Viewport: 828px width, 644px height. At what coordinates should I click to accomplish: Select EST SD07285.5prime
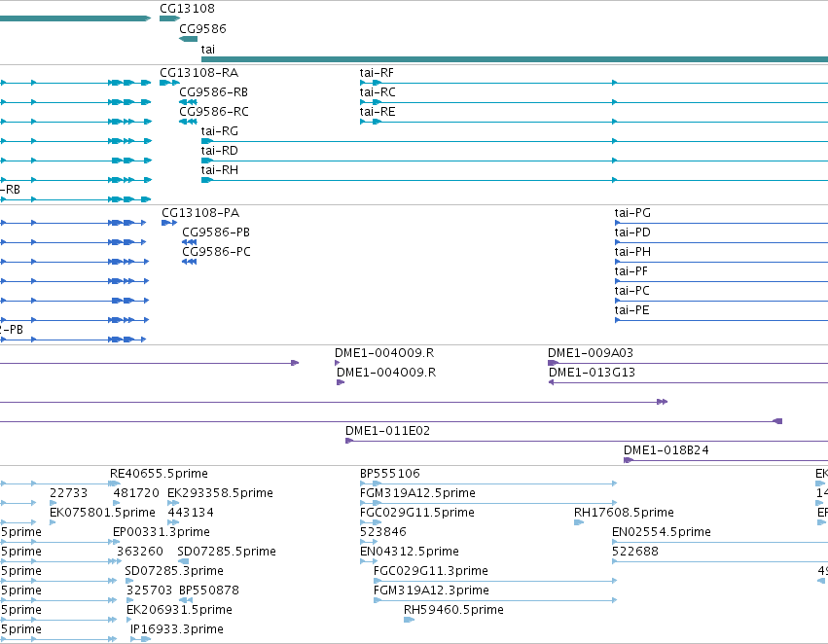(226, 552)
